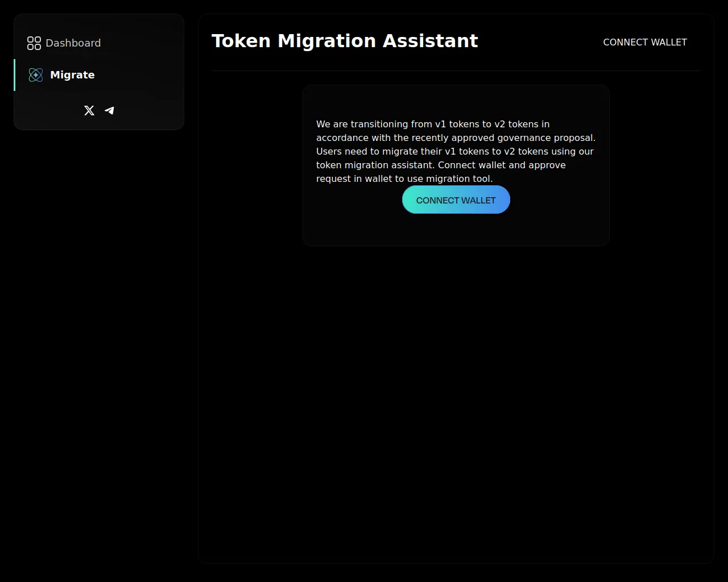Select the Migrate menu label
This screenshot has height=582, width=728.
(72, 75)
